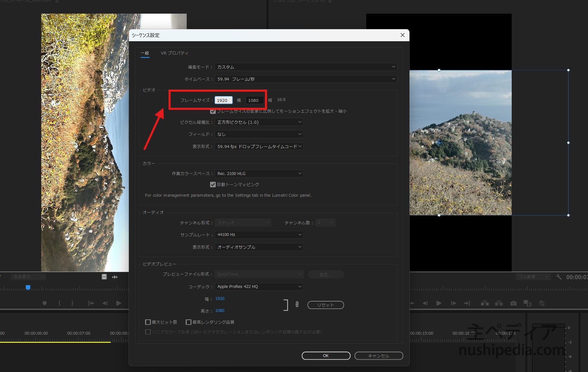588x372 pixels.
Task: Enable the 最大ビット数 checkbox
Action: [148, 322]
